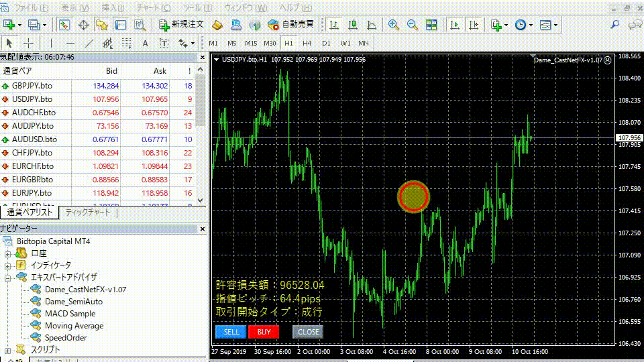Toggle the 自動売買 auto trading button
This screenshot has height=362, width=644.
pos(290,25)
